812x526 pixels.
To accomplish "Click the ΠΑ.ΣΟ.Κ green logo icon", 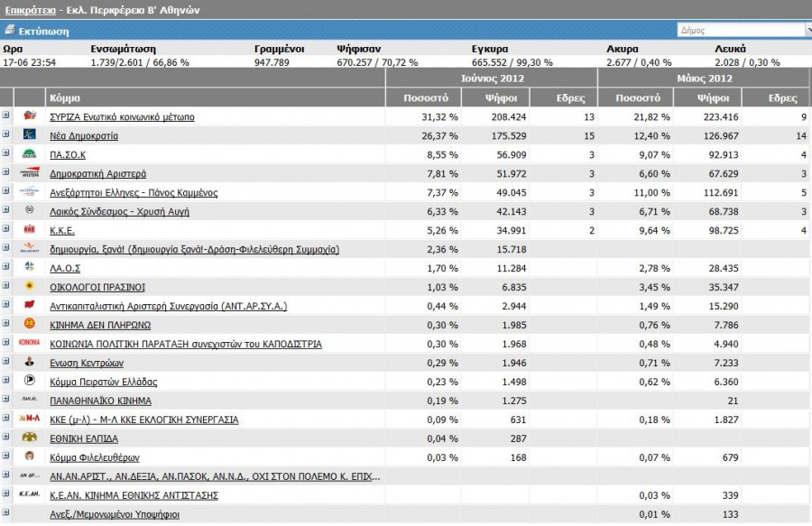I will pyautogui.click(x=30, y=154).
